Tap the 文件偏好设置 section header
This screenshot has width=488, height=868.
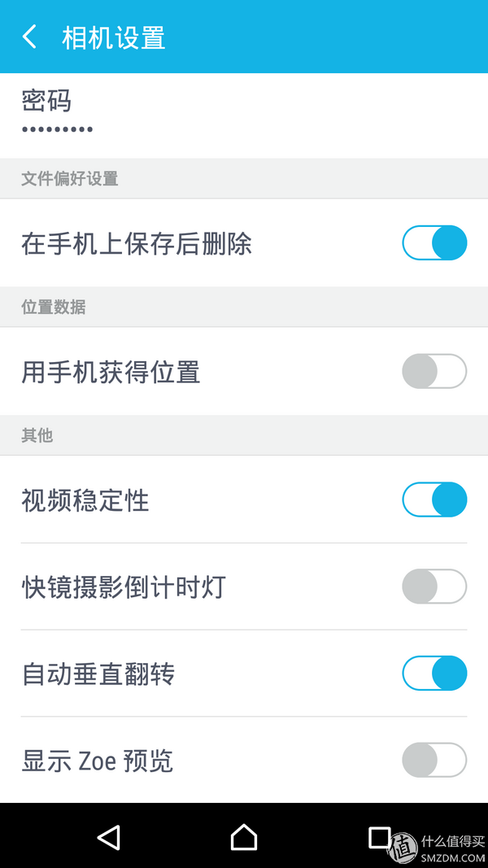pyautogui.click(x=70, y=179)
